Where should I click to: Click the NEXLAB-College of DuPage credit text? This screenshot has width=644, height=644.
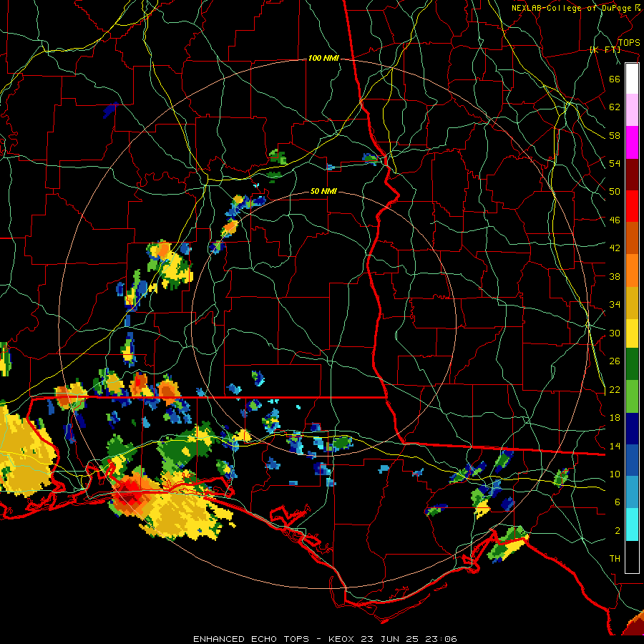(571, 8)
